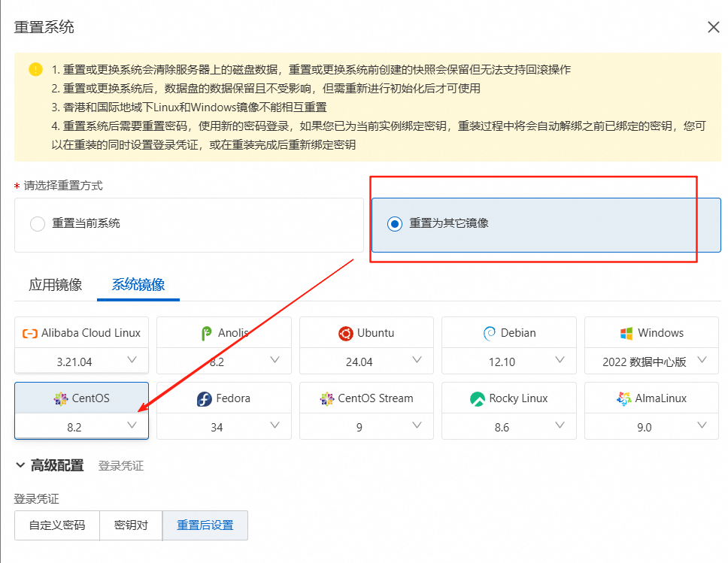Select the Windows image name
This screenshot has height=563, width=728.
pyautogui.click(x=660, y=333)
